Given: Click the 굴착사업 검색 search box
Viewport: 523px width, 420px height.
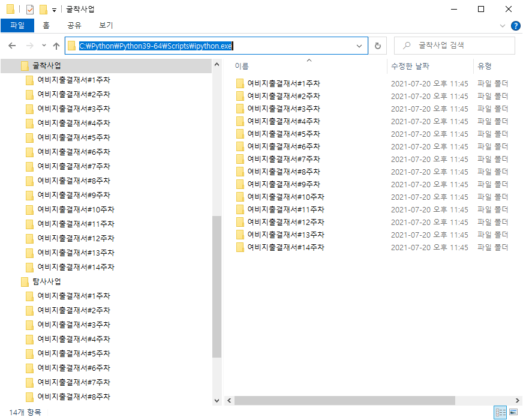Looking at the screenshot, I should click(x=454, y=46).
